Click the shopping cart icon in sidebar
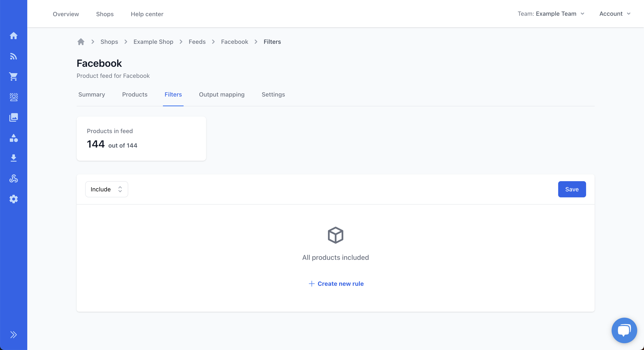The image size is (644, 350). (x=14, y=77)
